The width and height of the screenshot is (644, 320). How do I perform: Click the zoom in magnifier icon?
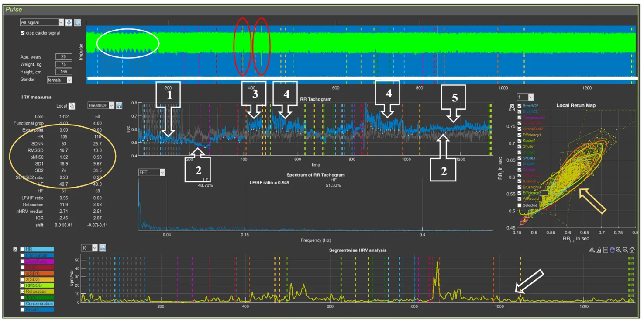(619, 250)
